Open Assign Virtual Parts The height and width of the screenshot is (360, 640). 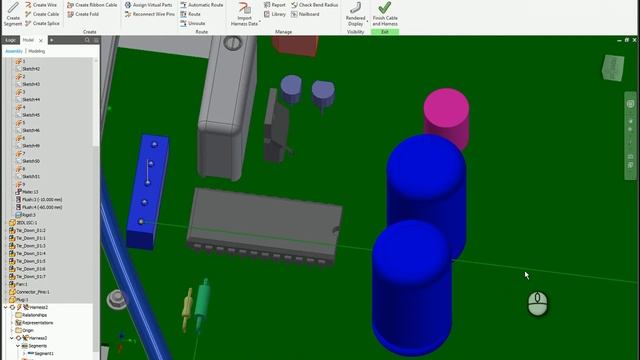[148, 5]
